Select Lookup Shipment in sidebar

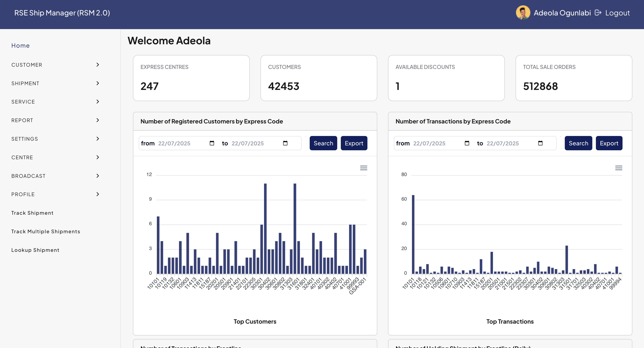tap(35, 250)
